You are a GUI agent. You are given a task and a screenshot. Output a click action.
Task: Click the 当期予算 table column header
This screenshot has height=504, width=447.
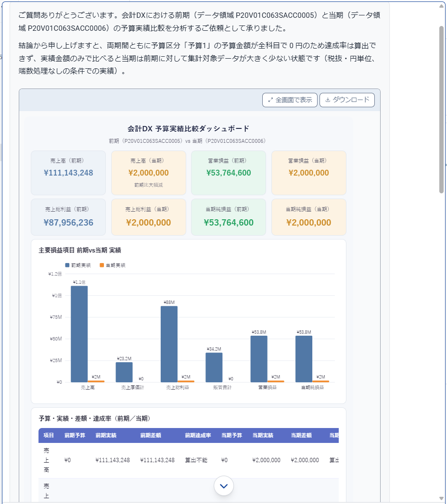tap(231, 435)
